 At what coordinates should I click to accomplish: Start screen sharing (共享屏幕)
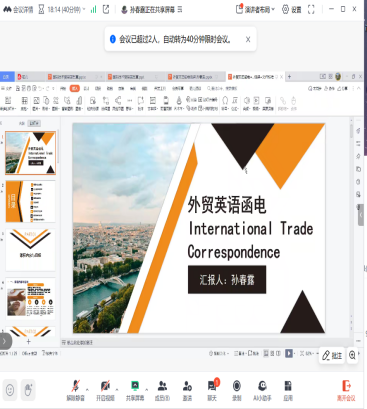135,390
